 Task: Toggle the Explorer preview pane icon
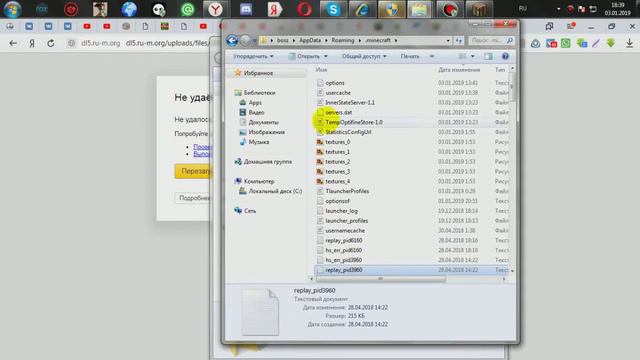coord(488,56)
